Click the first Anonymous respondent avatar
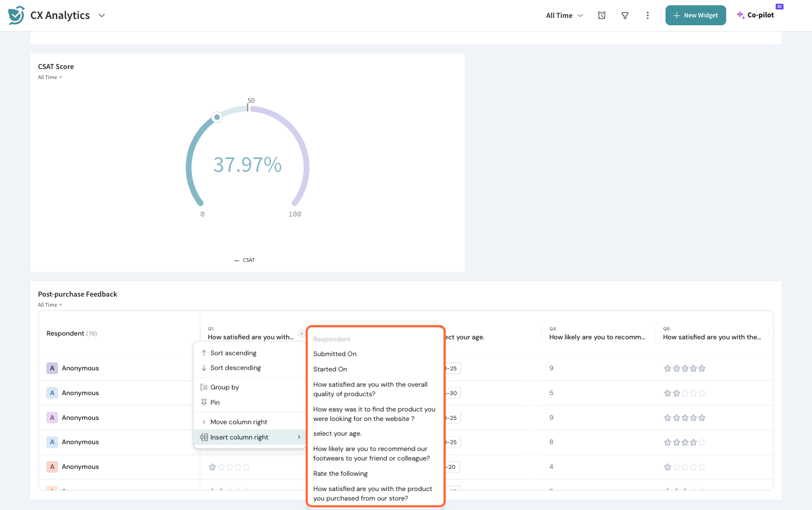Viewport: 812px width, 510px height. [52, 368]
